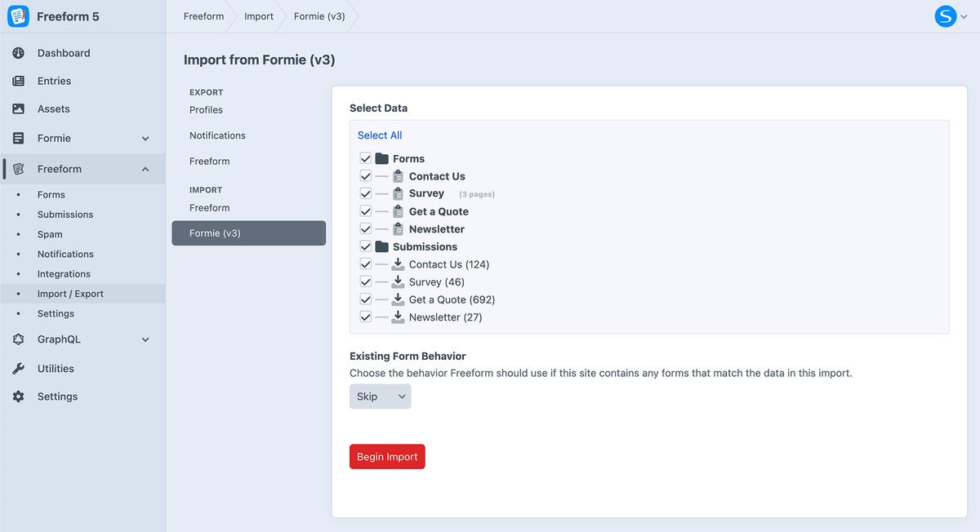This screenshot has width=980, height=532.
Task: Open Submissions in the Freeform submenu
Action: click(x=65, y=215)
